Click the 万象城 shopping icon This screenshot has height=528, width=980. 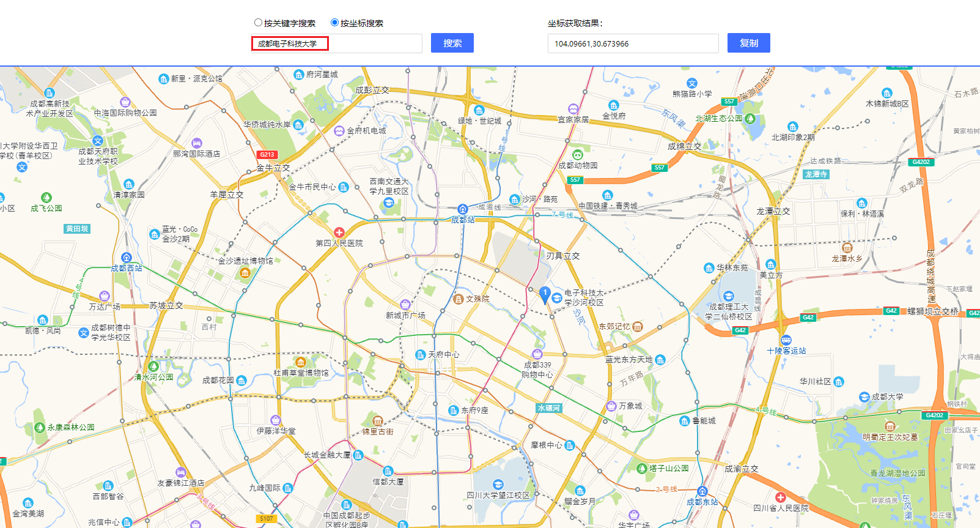coord(611,406)
